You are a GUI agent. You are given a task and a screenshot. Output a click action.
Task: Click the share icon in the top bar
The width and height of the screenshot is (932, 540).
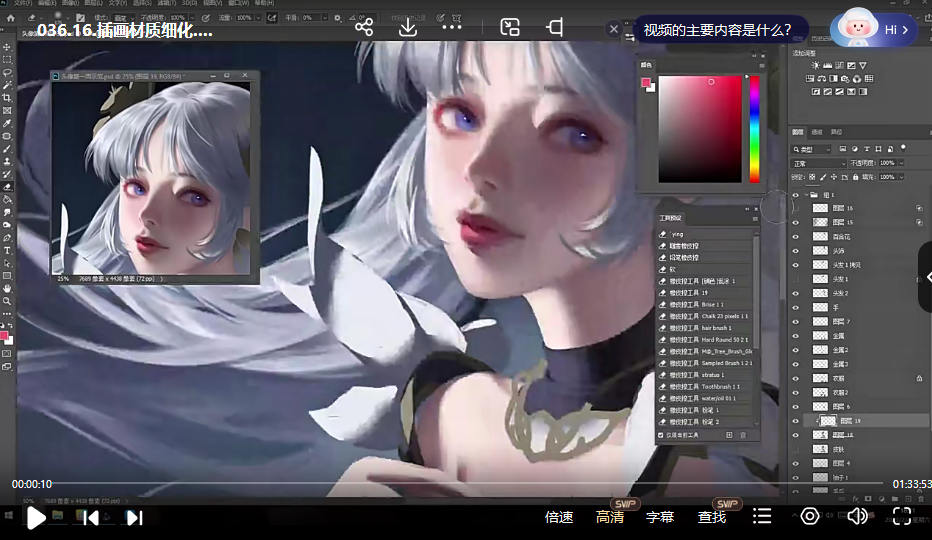[364, 27]
